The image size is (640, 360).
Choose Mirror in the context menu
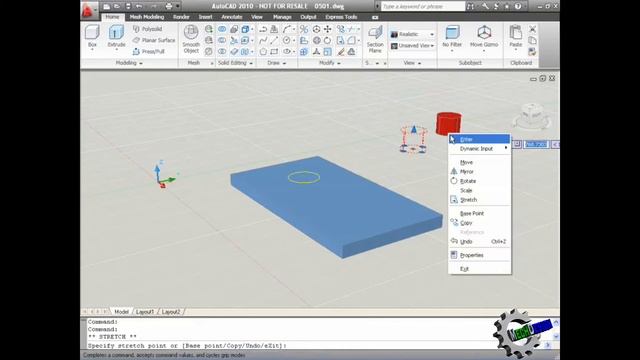coord(480,172)
